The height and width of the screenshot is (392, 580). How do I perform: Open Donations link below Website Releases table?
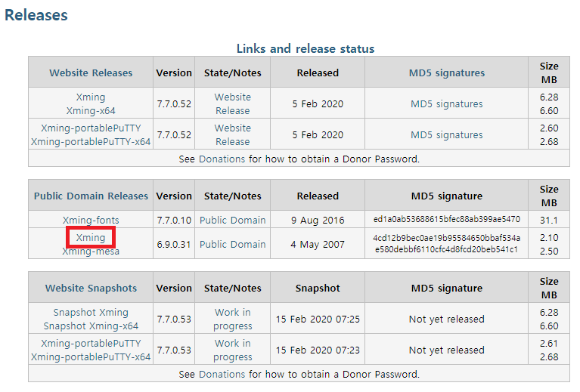pyautogui.click(x=222, y=159)
